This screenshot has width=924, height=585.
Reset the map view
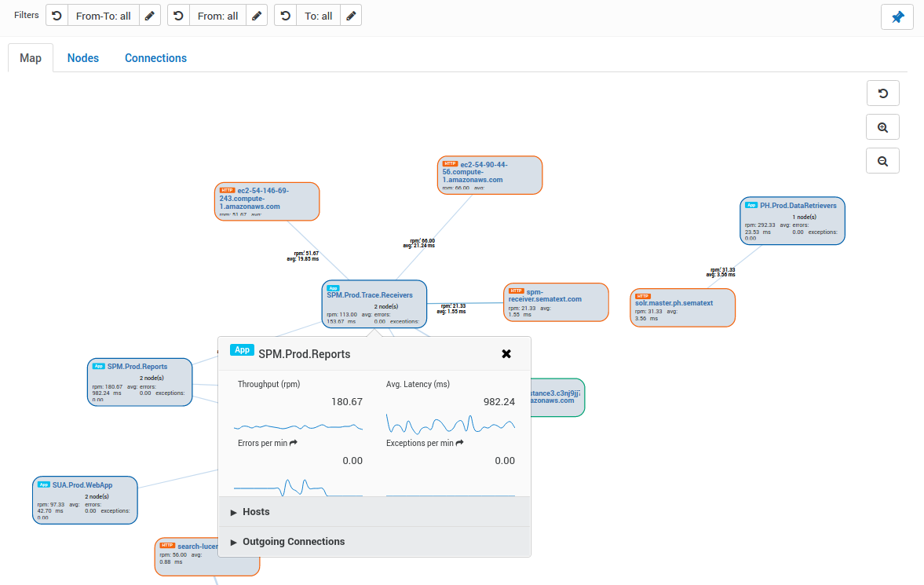point(882,93)
